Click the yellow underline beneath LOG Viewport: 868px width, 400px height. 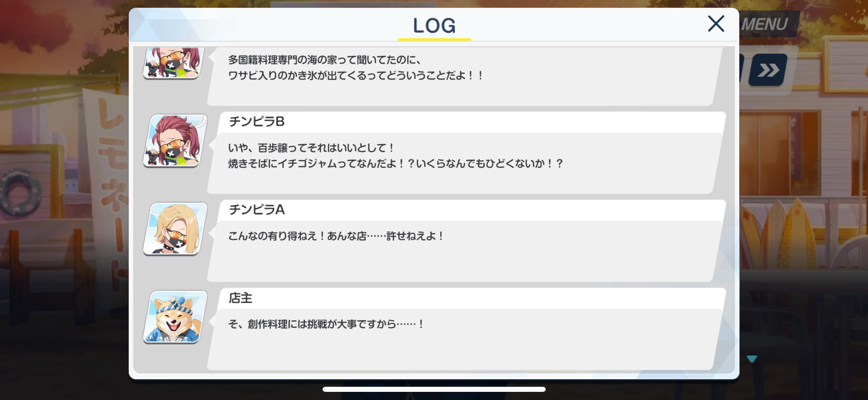[x=434, y=39]
